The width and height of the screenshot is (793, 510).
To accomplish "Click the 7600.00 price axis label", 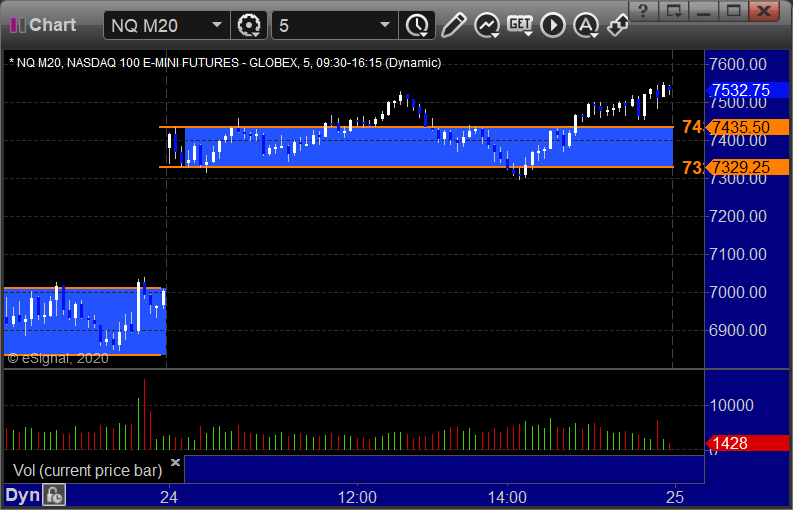I will (x=738, y=64).
